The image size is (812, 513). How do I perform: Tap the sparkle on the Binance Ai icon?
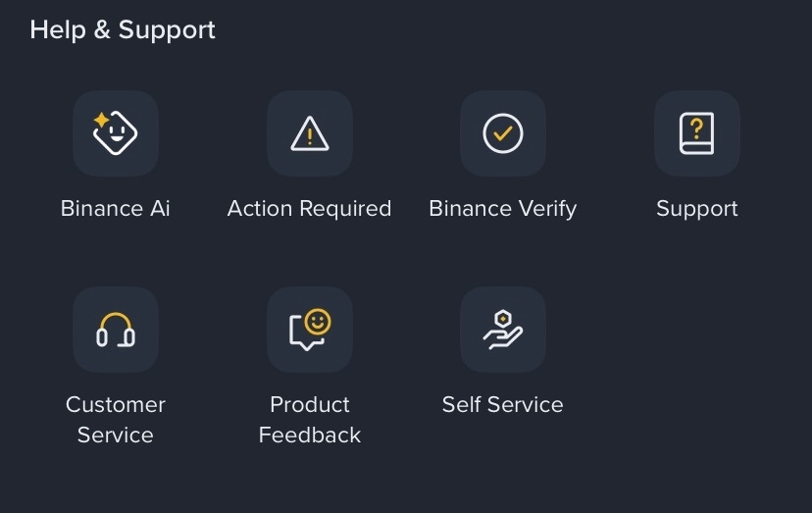tap(101, 120)
